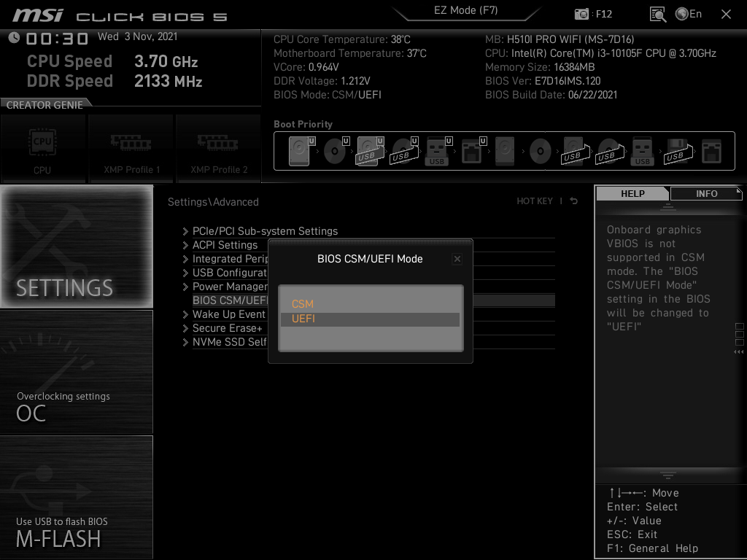
Task: Expand PCIe/PCI Sub-system Settings
Action: click(264, 231)
